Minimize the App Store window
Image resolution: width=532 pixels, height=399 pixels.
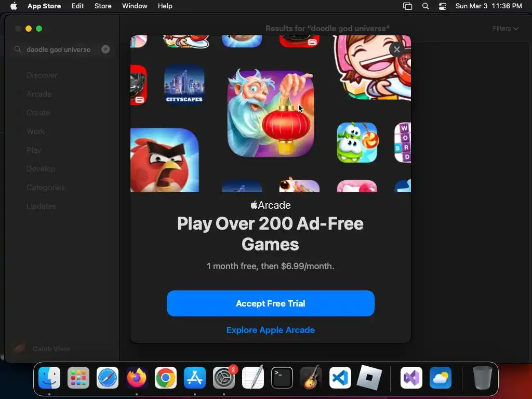[29, 29]
